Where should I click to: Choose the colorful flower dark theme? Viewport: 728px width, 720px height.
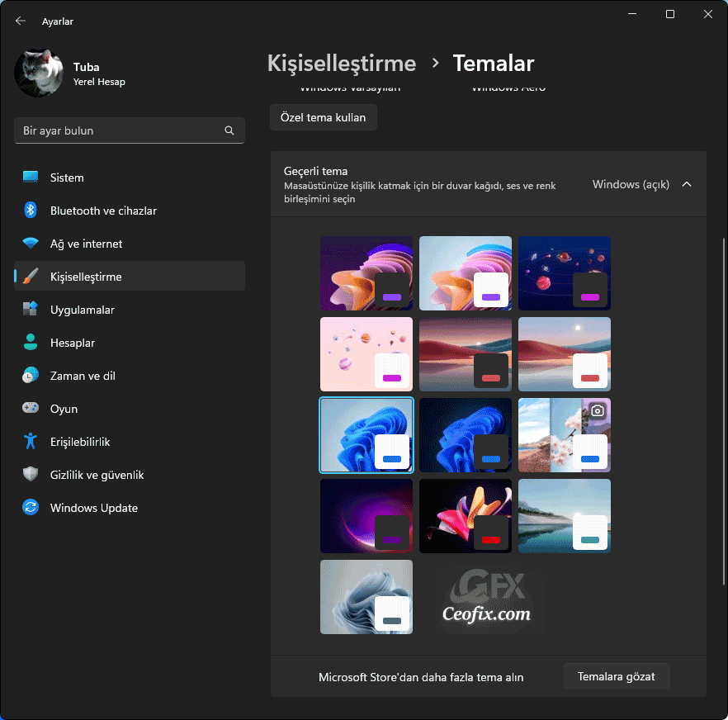pyautogui.click(x=466, y=515)
